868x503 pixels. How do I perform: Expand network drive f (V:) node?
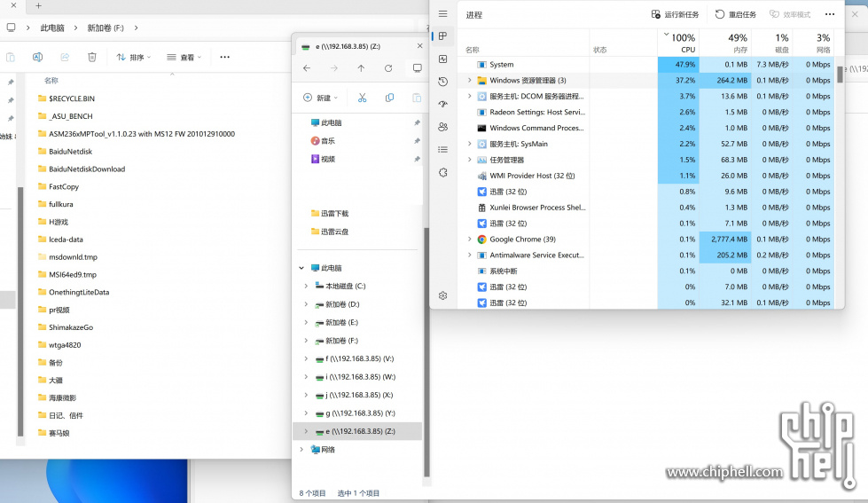tap(306, 359)
